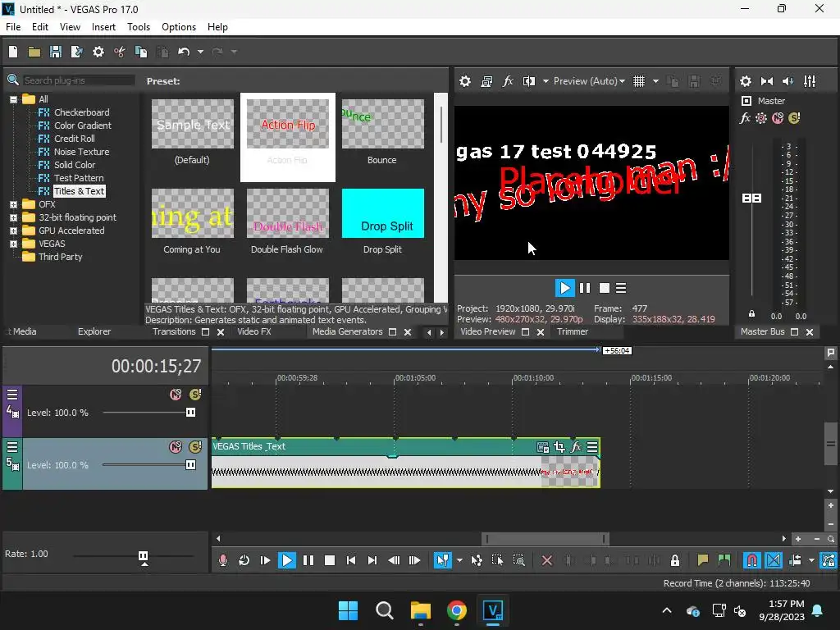The height and width of the screenshot is (630, 840).
Task: Open the Options menu
Action: [x=179, y=27]
